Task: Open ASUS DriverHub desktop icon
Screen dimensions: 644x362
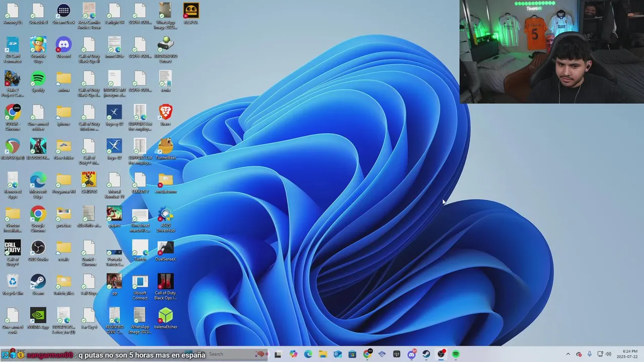Action: click(166, 219)
